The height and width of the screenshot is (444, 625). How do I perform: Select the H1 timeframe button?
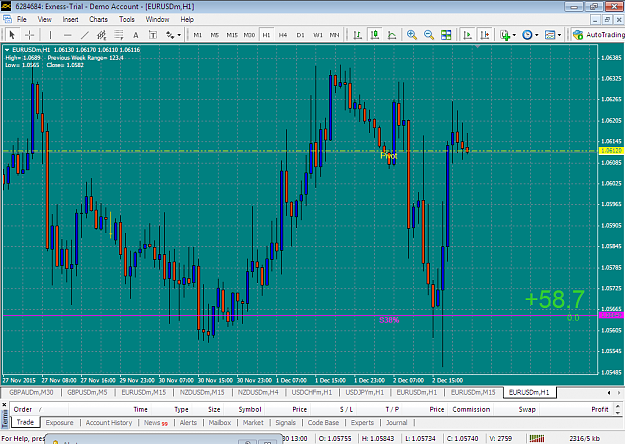(x=266, y=35)
